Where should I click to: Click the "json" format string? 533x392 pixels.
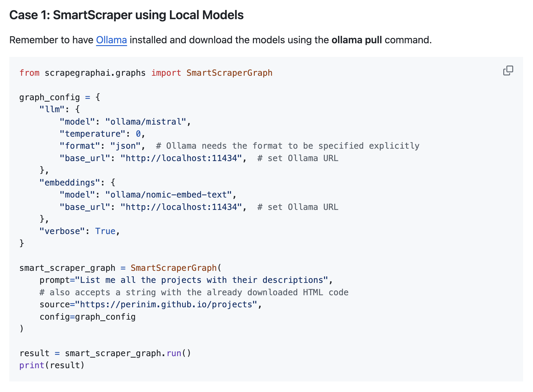coord(125,146)
